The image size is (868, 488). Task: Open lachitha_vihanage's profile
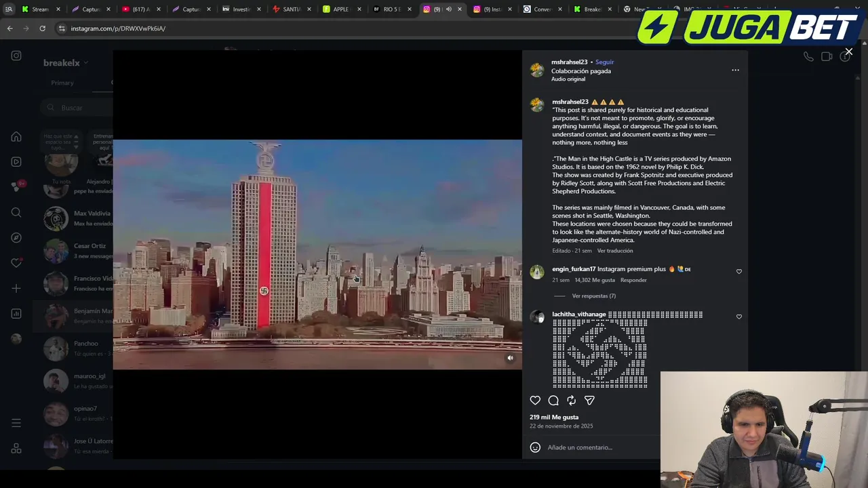coord(578,314)
